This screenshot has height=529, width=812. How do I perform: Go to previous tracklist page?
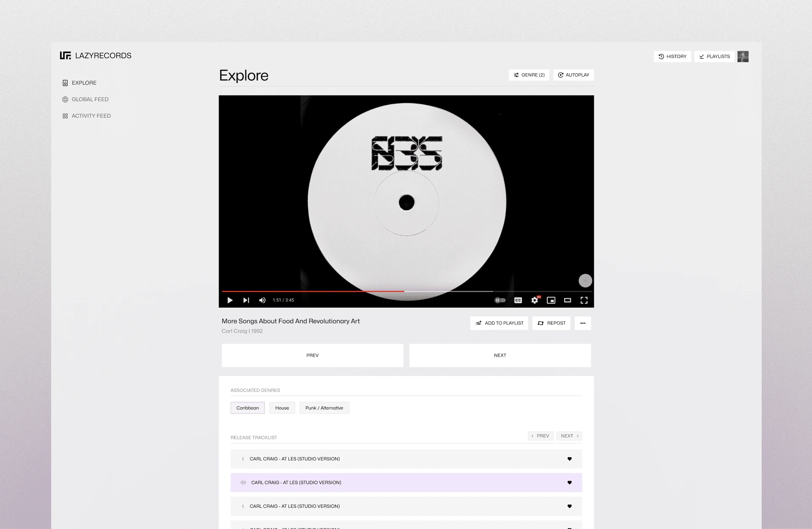[540, 436]
